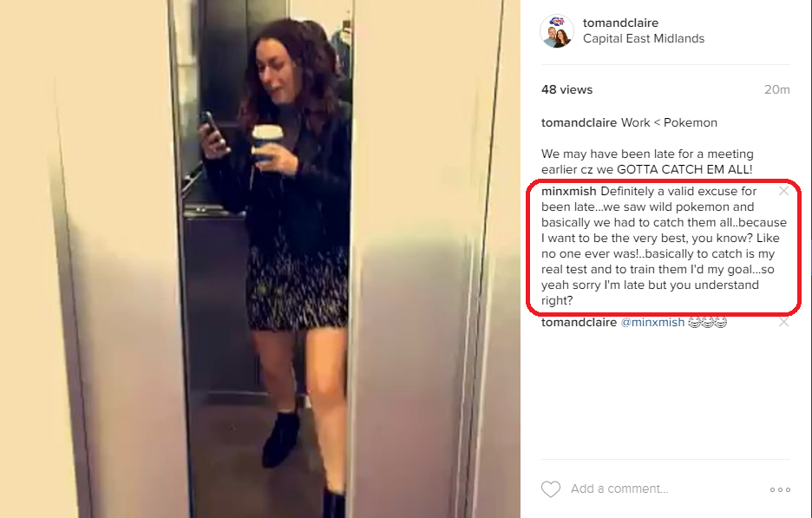The image size is (812, 518).
Task: Open the three-dot more options menu
Action: pos(780,489)
